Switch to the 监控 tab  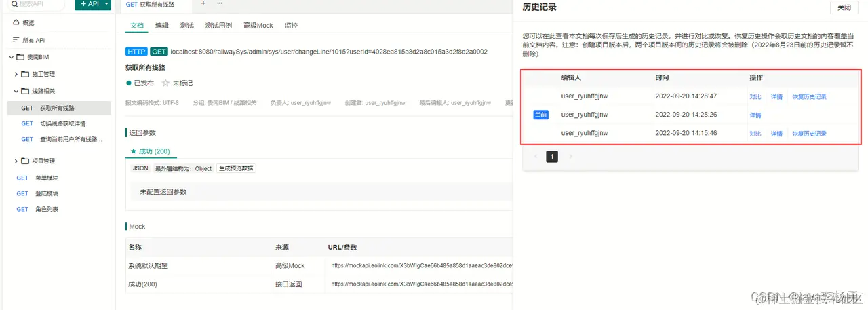click(292, 25)
